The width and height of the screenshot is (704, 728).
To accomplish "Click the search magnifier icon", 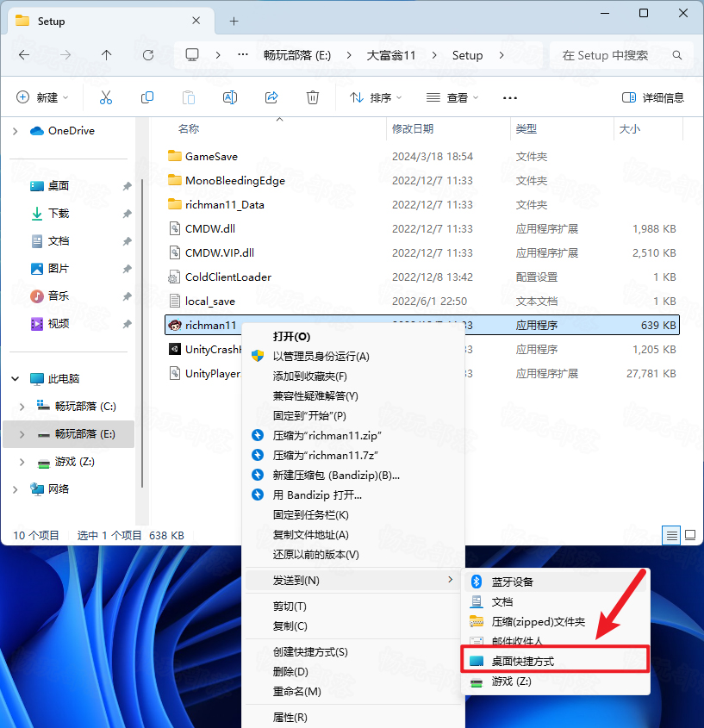I will 677,55.
